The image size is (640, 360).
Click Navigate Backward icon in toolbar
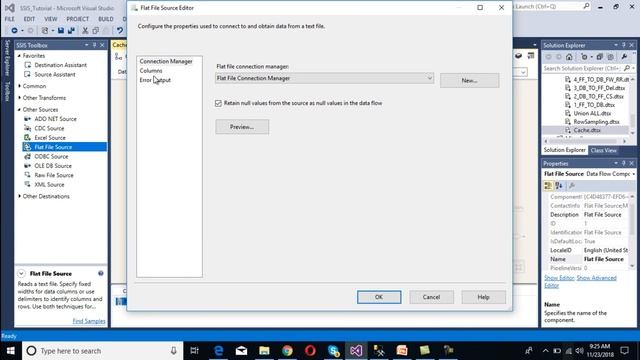point(14,31)
